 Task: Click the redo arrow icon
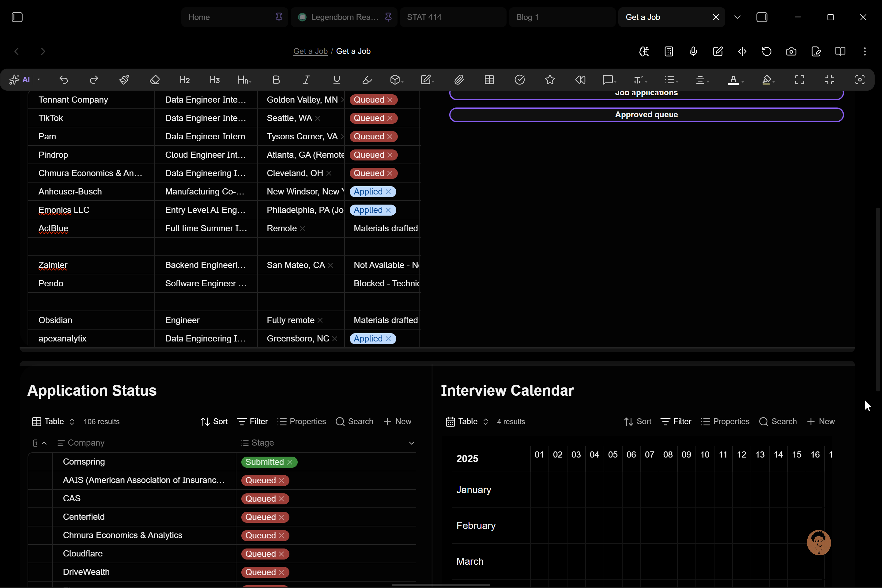(x=94, y=80)
